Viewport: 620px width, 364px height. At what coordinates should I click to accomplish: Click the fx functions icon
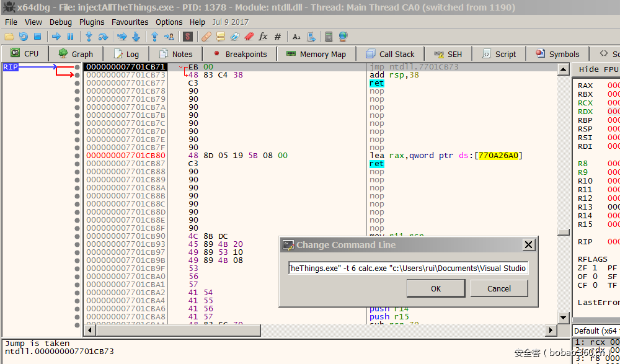pyautogui.click(x=263, y=37)
